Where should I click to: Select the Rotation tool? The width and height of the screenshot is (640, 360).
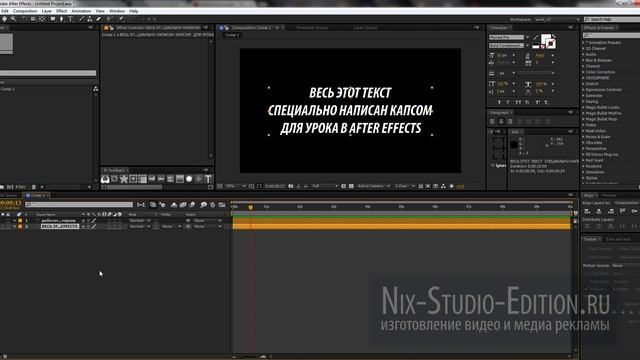[x=24, y=19]
